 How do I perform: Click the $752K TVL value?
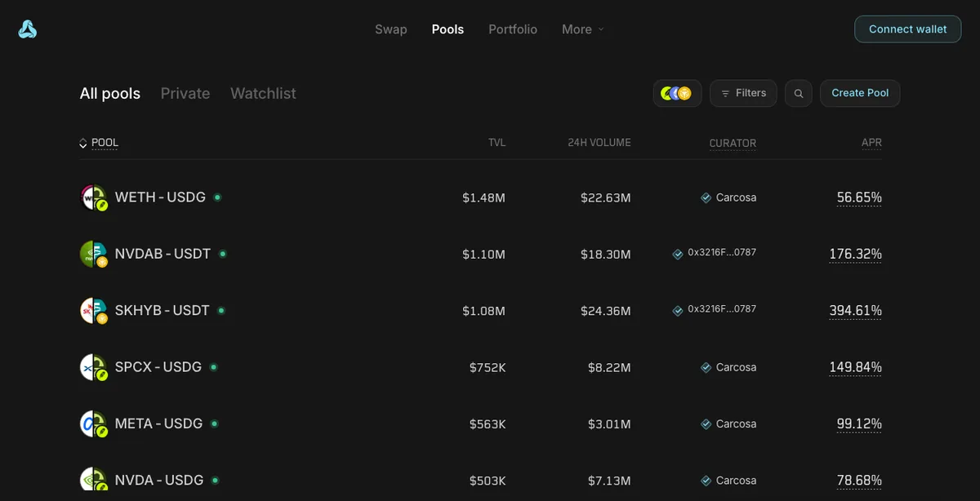(488, 367)
